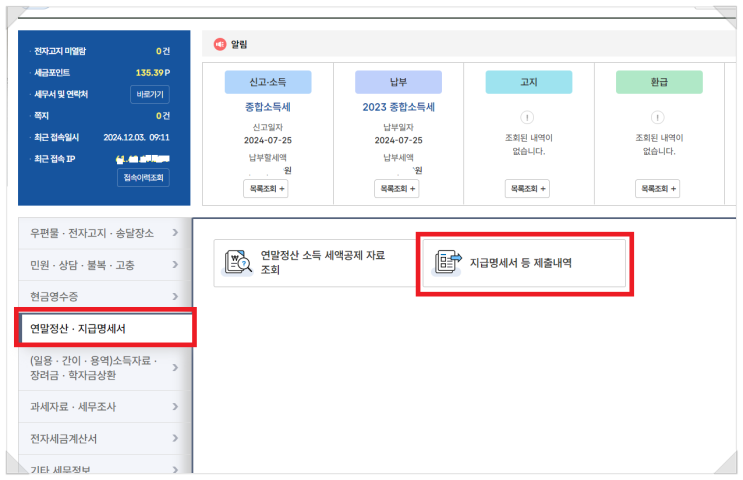Click the red 알림 notification speaker icon

(220, 44)
